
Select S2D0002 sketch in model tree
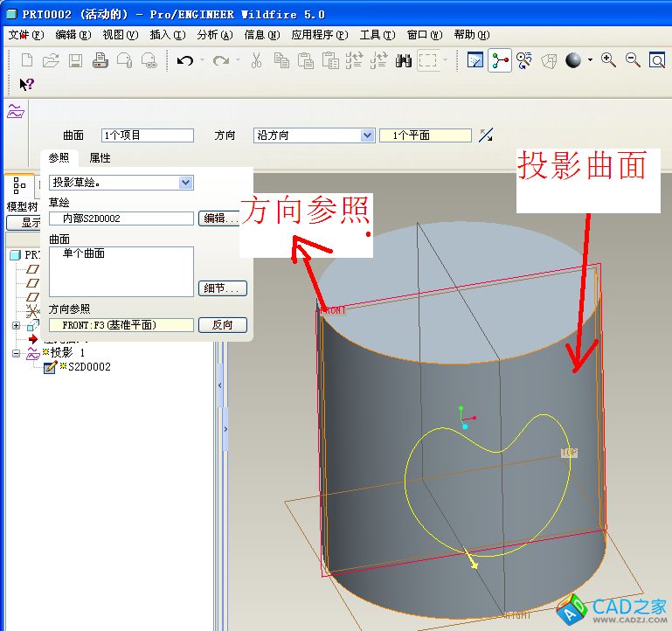(89, 367)
